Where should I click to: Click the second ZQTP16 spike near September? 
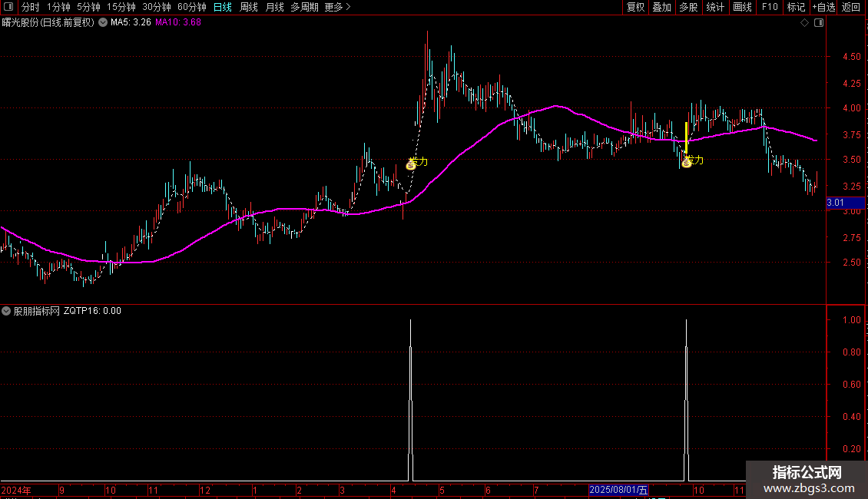pos(687,399)
